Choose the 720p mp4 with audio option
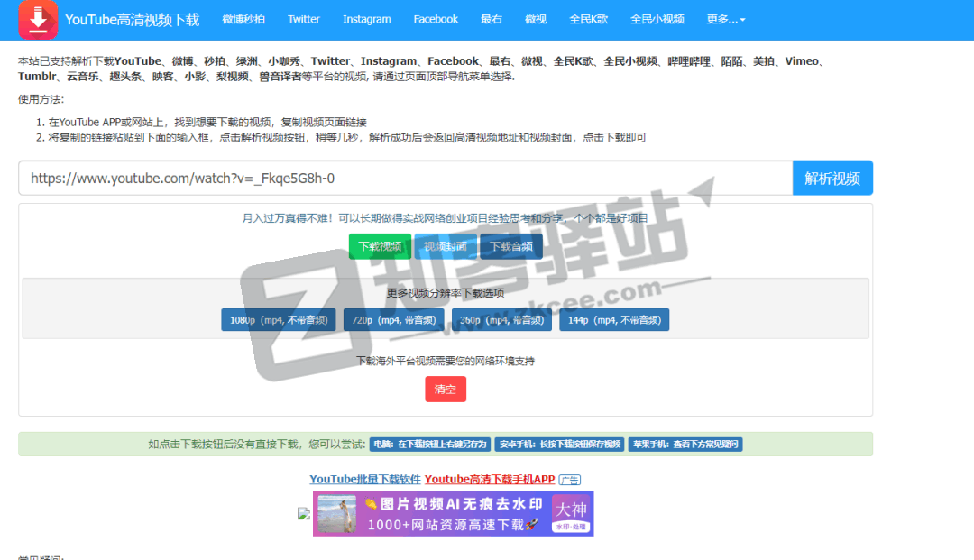This screenshot has height=560, width=974. coord(396,319)
